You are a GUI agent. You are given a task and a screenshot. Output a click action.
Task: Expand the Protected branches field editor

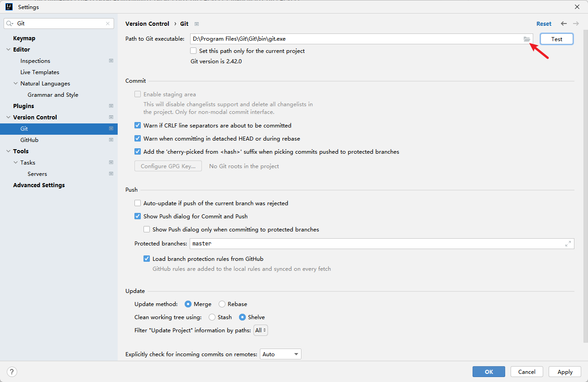[x=568, y=244]
